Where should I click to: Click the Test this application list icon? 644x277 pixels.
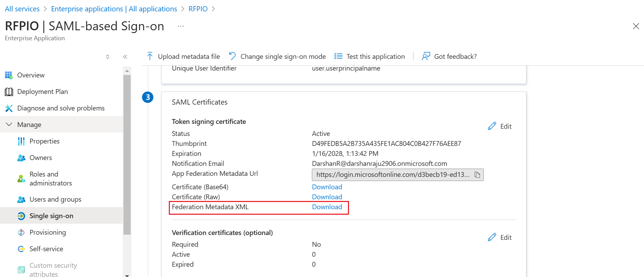coord(338,56)
